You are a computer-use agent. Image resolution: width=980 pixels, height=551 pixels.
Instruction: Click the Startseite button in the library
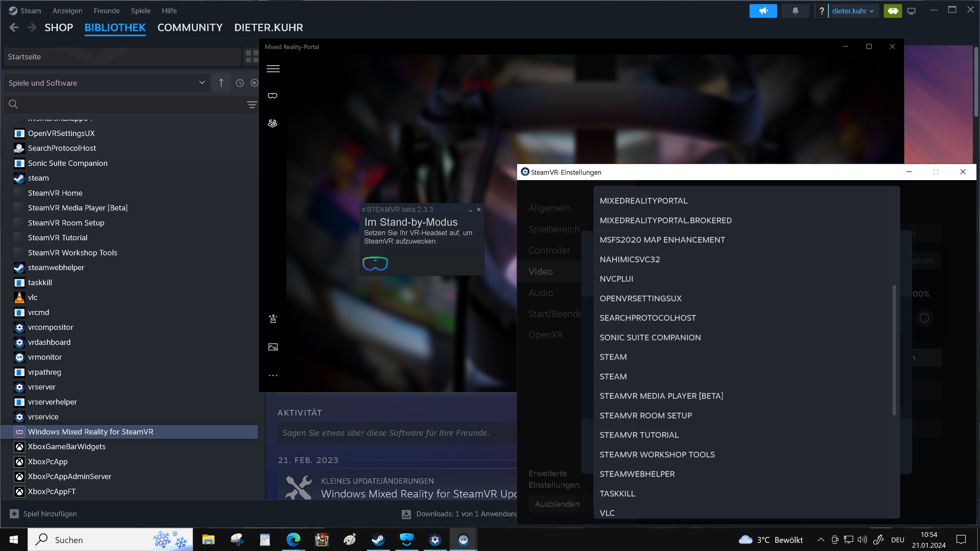click(122, 57)
